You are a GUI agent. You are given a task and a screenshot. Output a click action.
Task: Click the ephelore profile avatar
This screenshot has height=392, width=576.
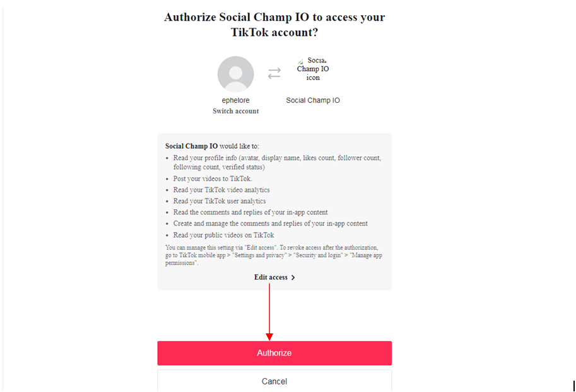[x=235, y=74]
